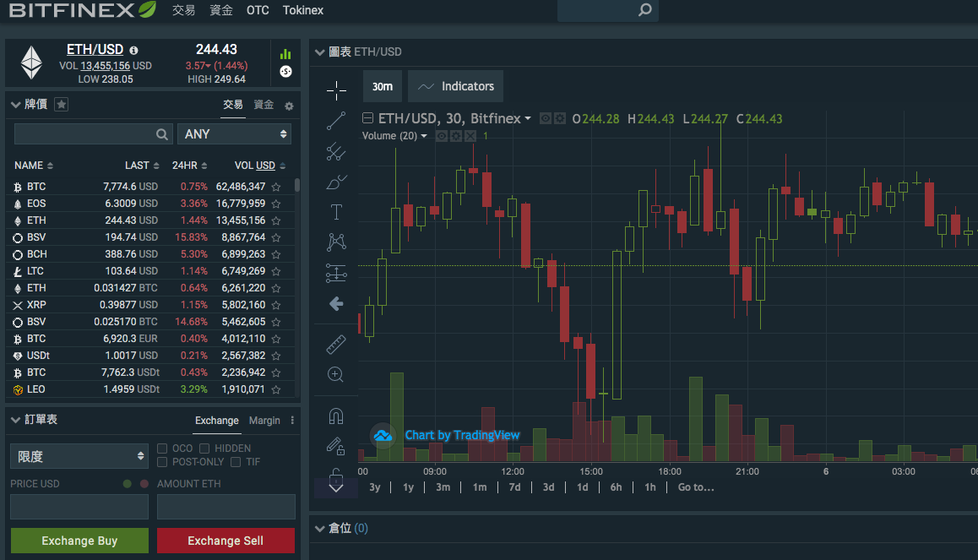Image resolution: width=978 pixels, height=560 pixels.
Task: Click the favorites star filter beside 牌價
Action: point(61,104)
